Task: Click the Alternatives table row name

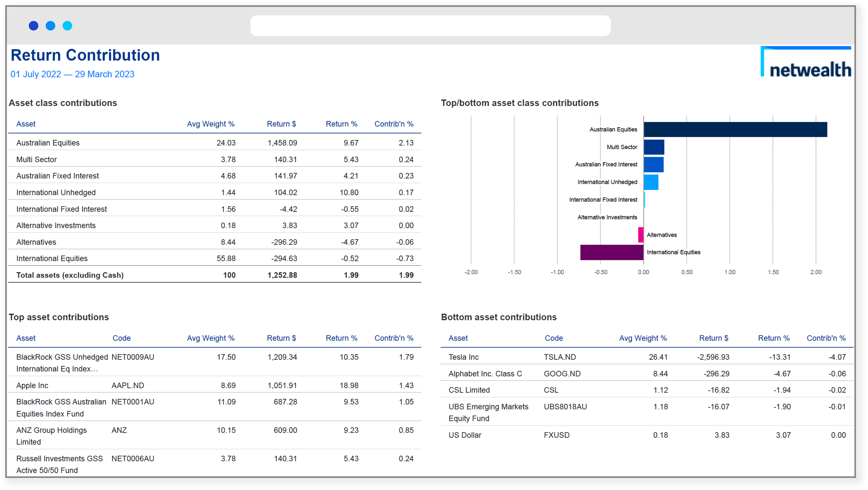Action: 36,242
